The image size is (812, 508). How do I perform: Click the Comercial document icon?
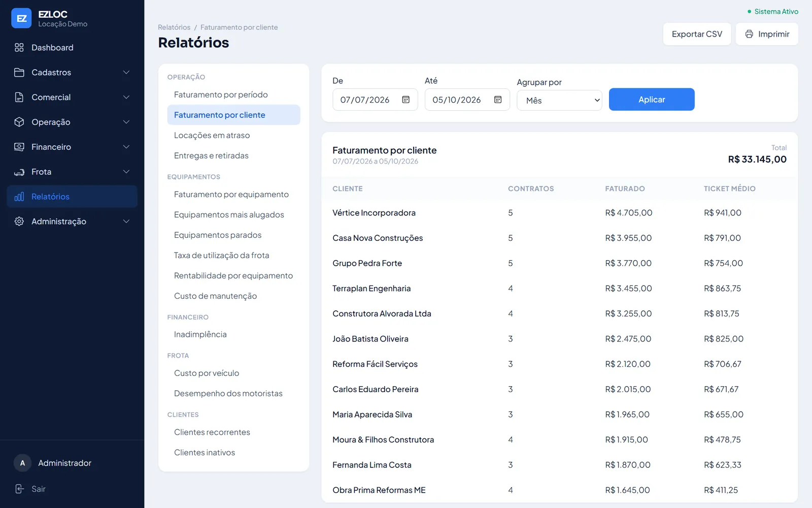point(19,97)
